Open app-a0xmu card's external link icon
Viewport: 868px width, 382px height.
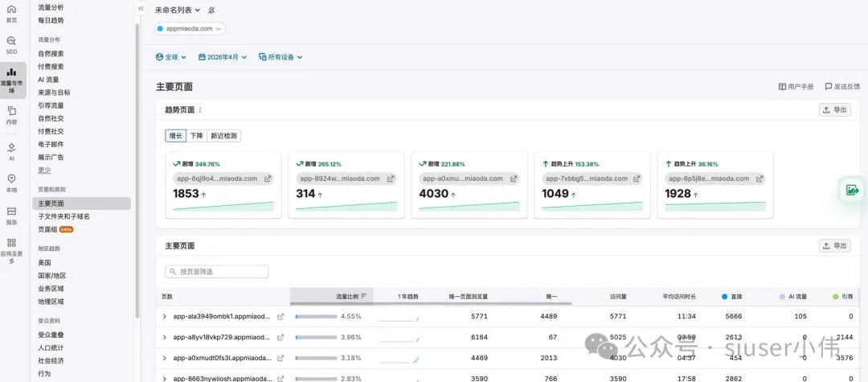tap(514, 179)
